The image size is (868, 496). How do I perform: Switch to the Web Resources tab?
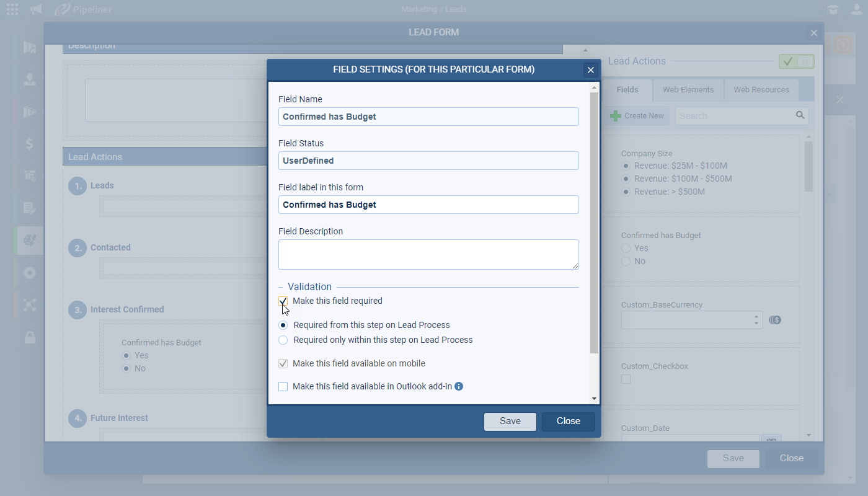[761, 90]
